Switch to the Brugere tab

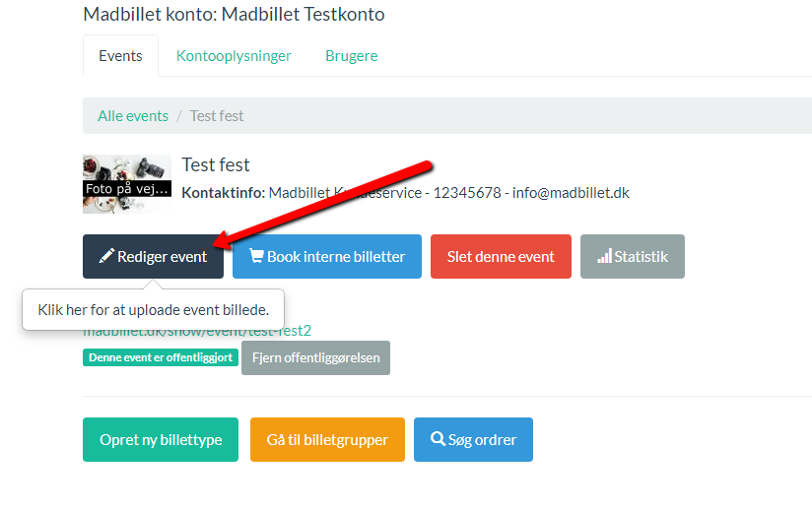pos(351,56)
